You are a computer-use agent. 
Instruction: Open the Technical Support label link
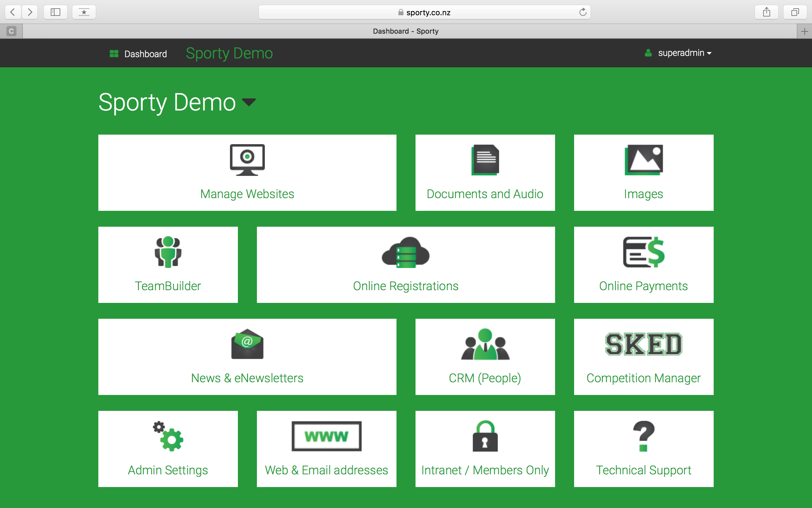pos(644,470)
